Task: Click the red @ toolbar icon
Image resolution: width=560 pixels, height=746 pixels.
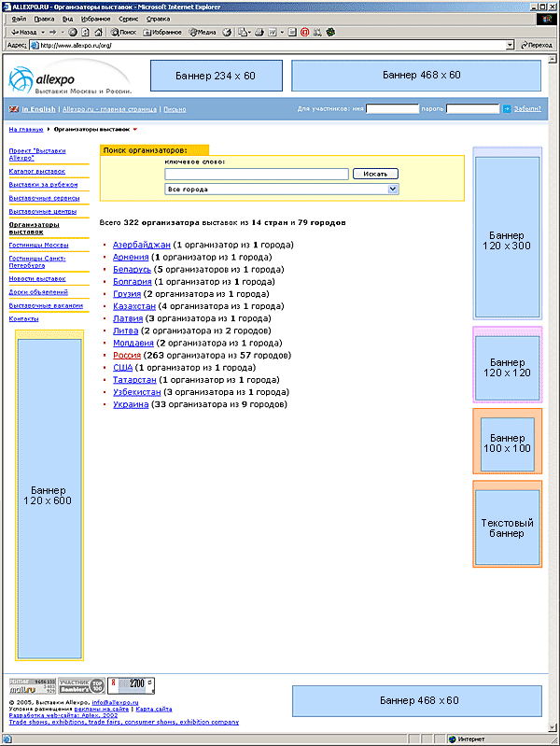Action: coord(305,33)
